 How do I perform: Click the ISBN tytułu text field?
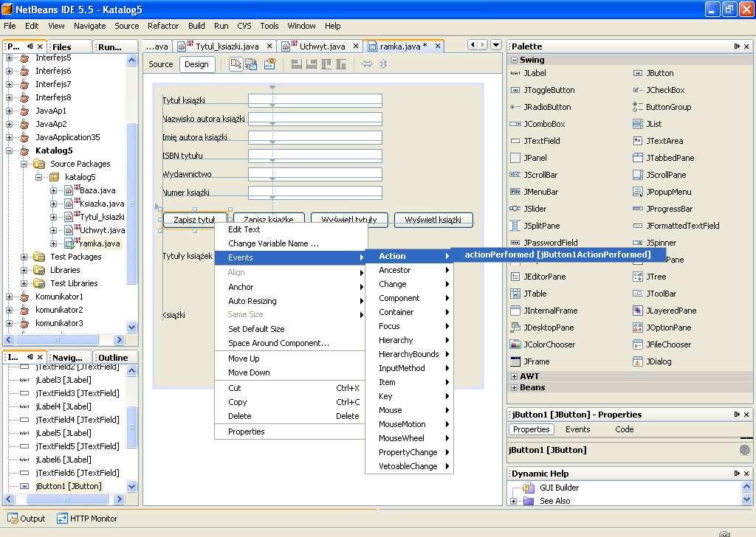click(315, 156)
